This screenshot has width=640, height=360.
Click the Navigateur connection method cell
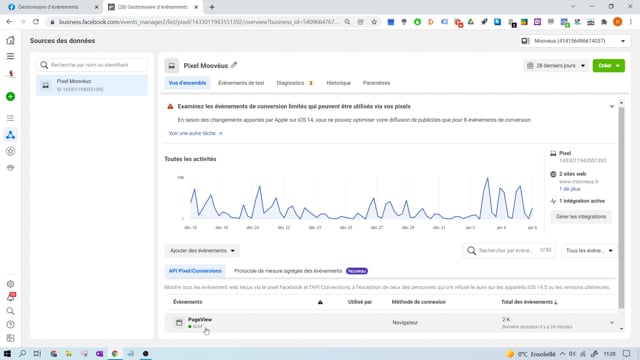coord(405,323)
